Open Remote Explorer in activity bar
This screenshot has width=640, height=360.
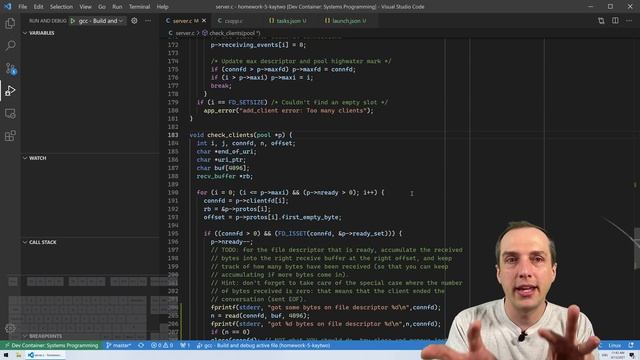point(10,113)
